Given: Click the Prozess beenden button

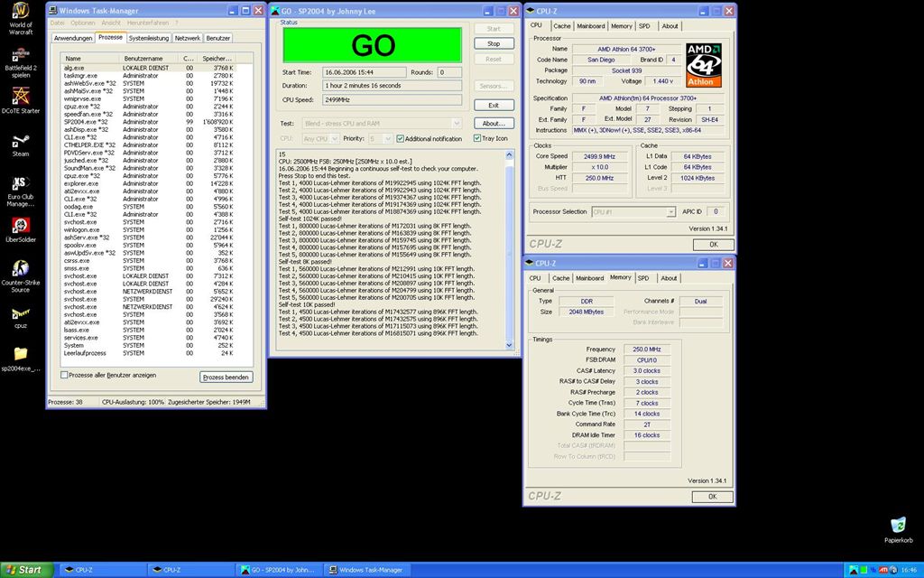Looking at the screenshot, I should tap(226, 378).
